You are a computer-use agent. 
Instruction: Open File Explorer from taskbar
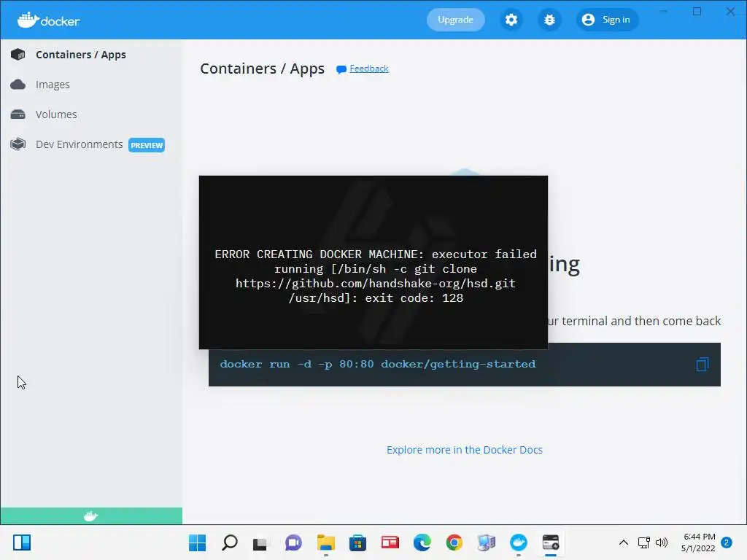coord(326,542)
